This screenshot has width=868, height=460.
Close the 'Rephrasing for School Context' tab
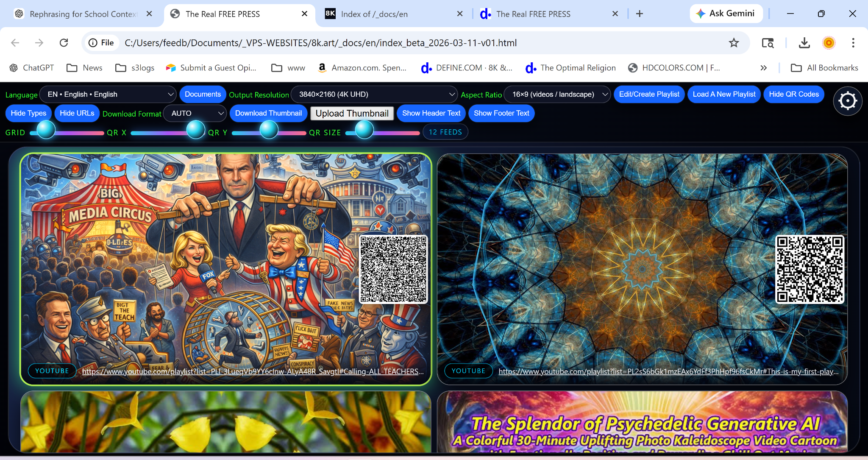coord(149,14)
